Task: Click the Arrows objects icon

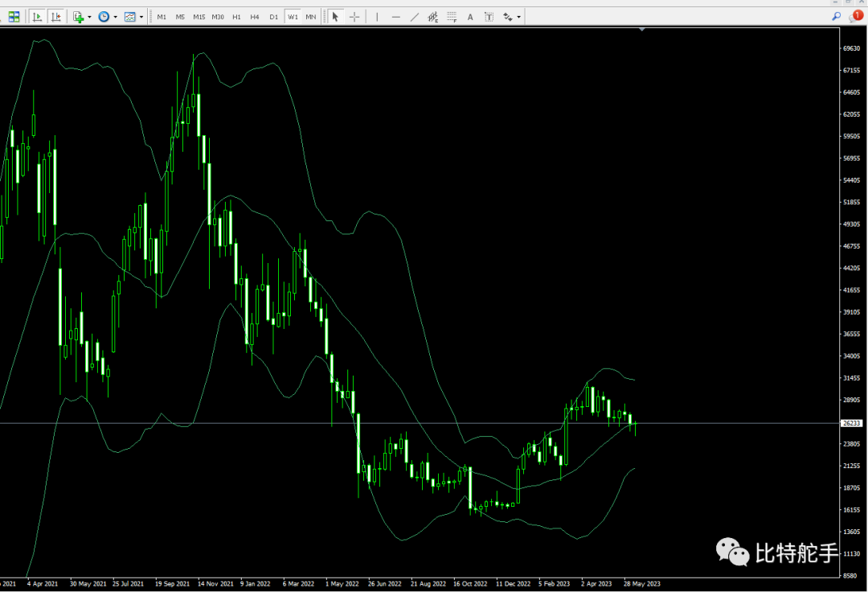Action: coord(508,17)
